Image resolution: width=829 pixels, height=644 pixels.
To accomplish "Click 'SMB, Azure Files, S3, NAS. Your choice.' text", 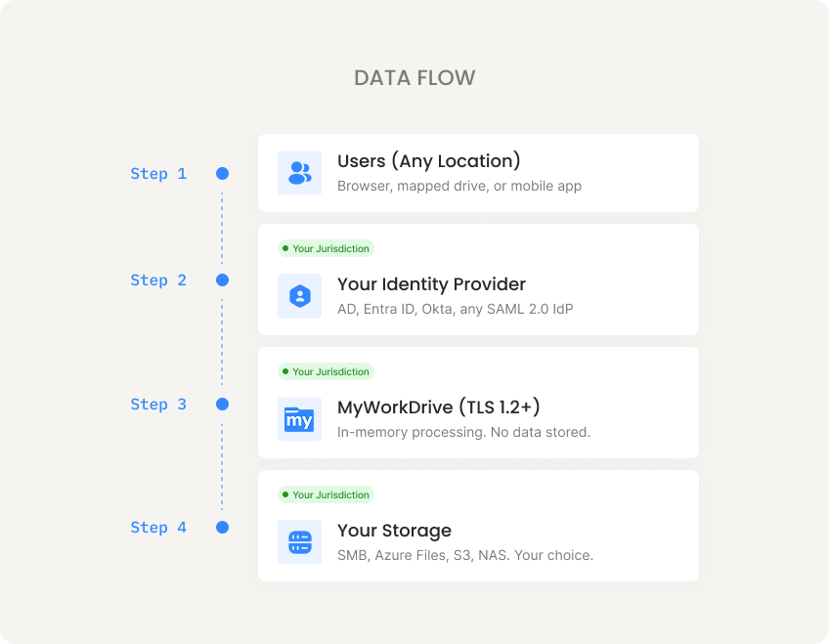I will pyautogui.click(x=465, y=555).
